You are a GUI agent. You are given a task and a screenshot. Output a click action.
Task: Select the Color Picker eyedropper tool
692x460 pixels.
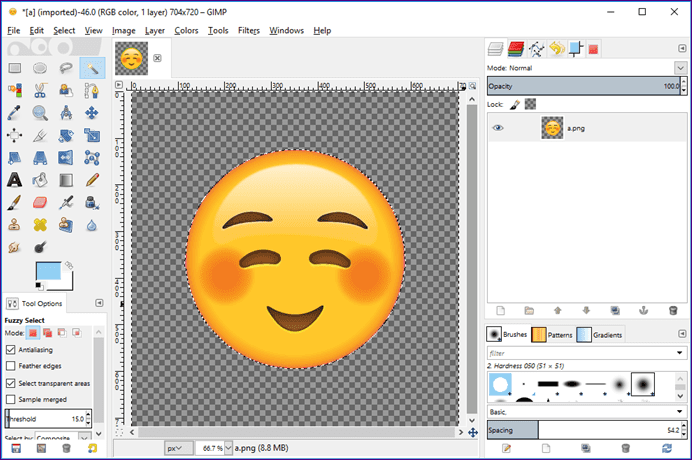[15, 113]
